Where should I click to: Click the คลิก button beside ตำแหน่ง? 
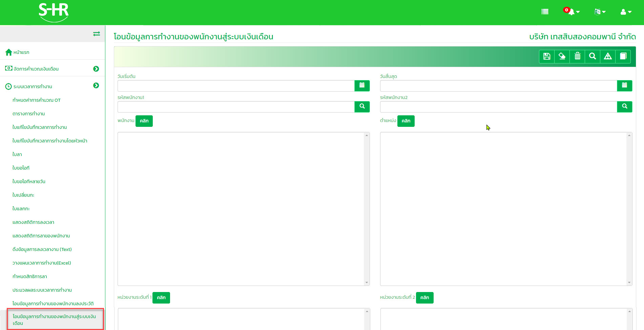coord(406,121)
